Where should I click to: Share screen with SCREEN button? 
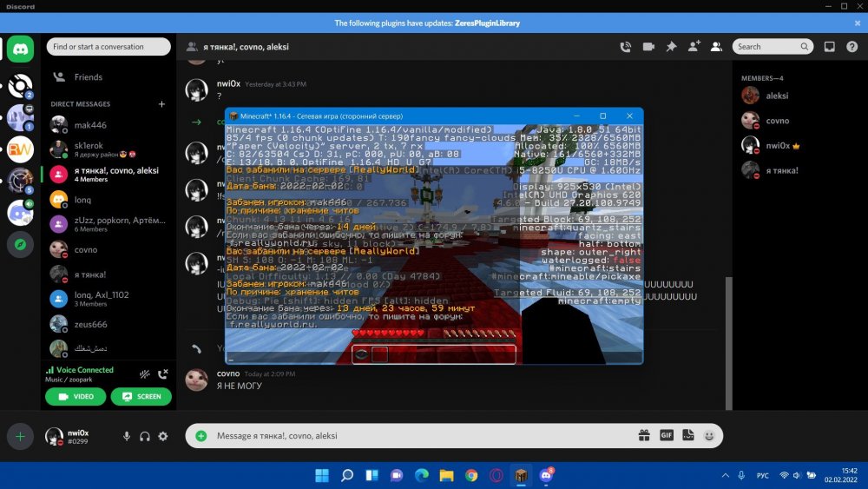coord(141,397)
